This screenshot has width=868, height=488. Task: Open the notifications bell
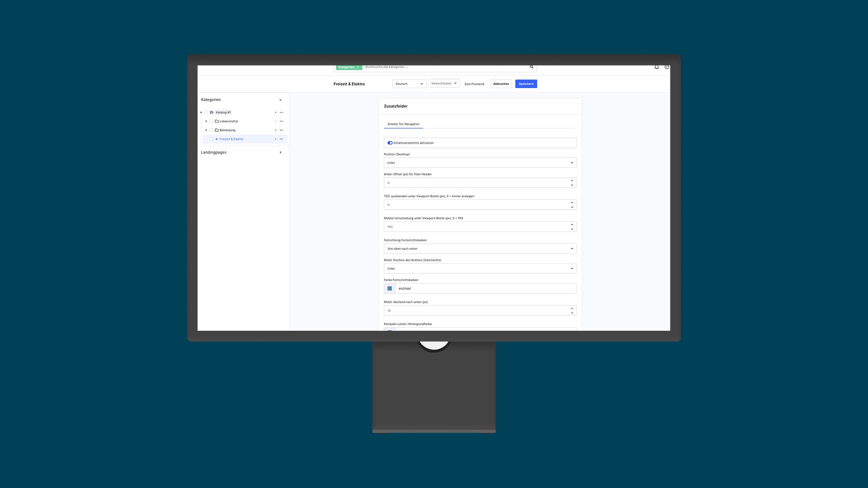(x=656, y=67)
